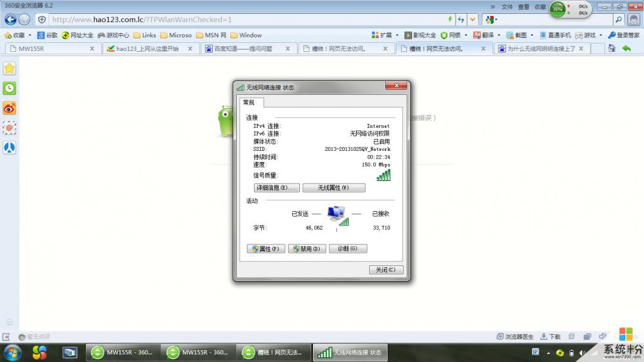Open the 收藏 bookmarks dropdown

click(18, 35)
